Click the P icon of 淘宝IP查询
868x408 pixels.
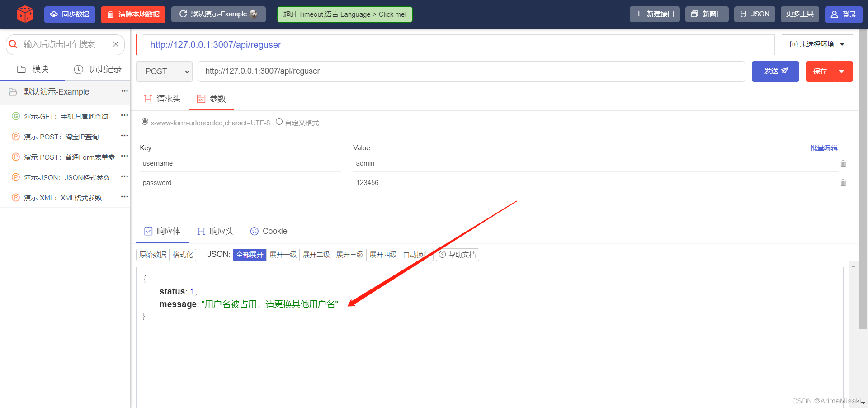click(16, 137)
